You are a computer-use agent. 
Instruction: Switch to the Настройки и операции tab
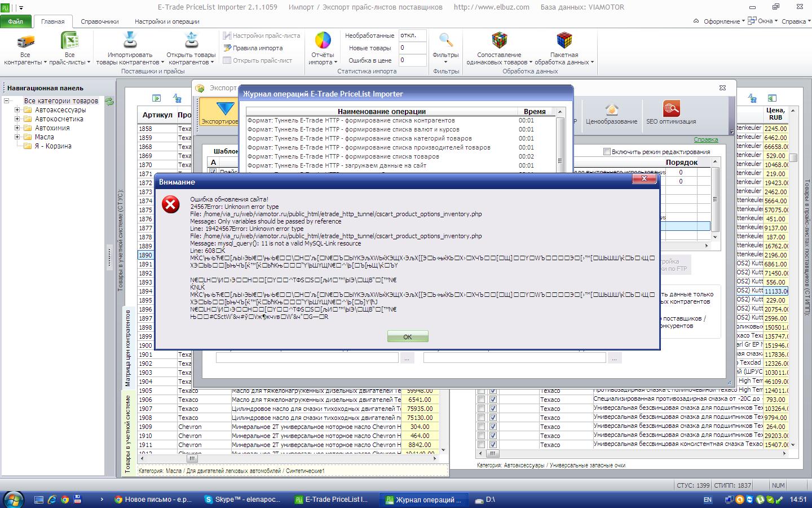click(x=167, y=21)
